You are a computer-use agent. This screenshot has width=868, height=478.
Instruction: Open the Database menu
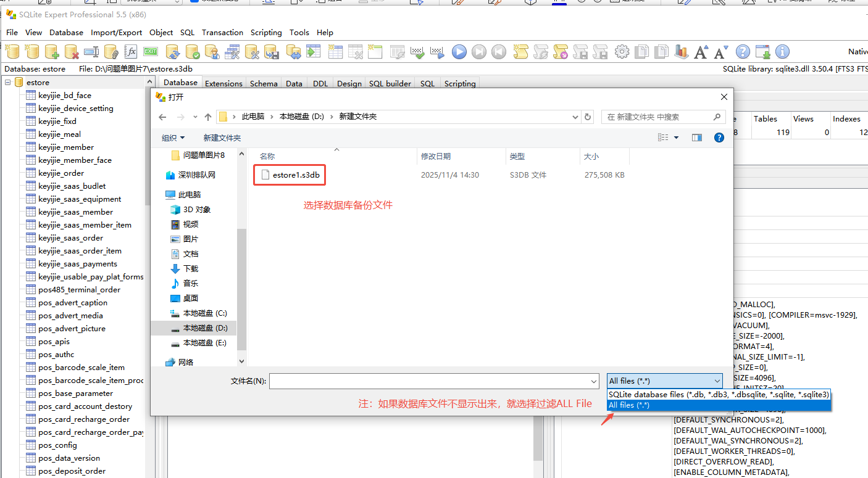(66, 32)
